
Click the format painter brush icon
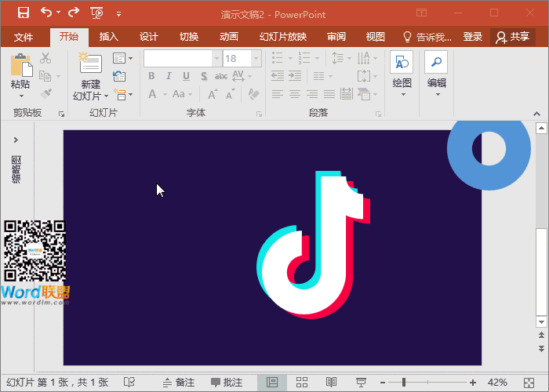coord(45,94)
